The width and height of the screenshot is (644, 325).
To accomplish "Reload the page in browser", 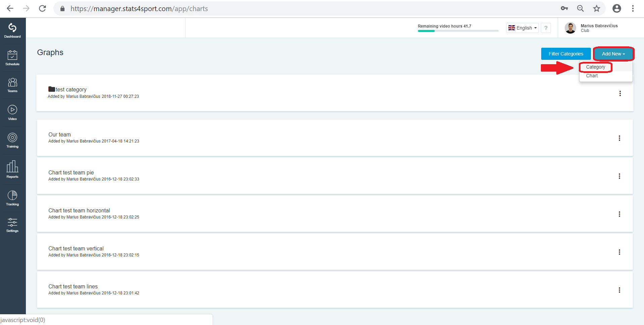I will click(42, 8).
